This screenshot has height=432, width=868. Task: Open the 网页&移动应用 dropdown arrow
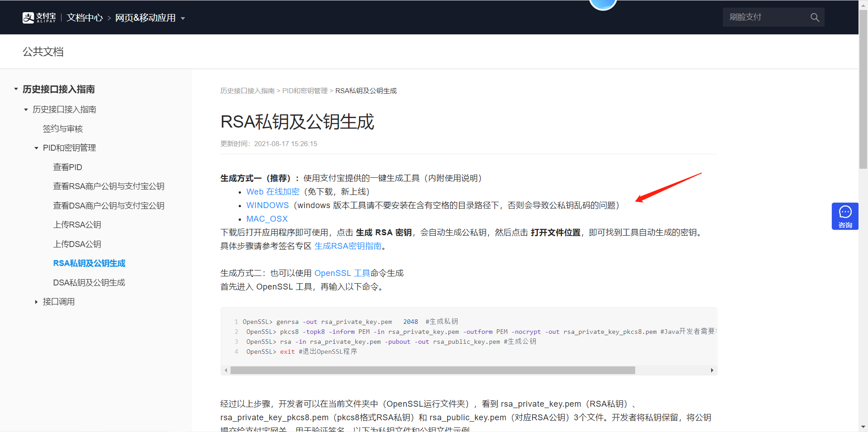[183, 19]
